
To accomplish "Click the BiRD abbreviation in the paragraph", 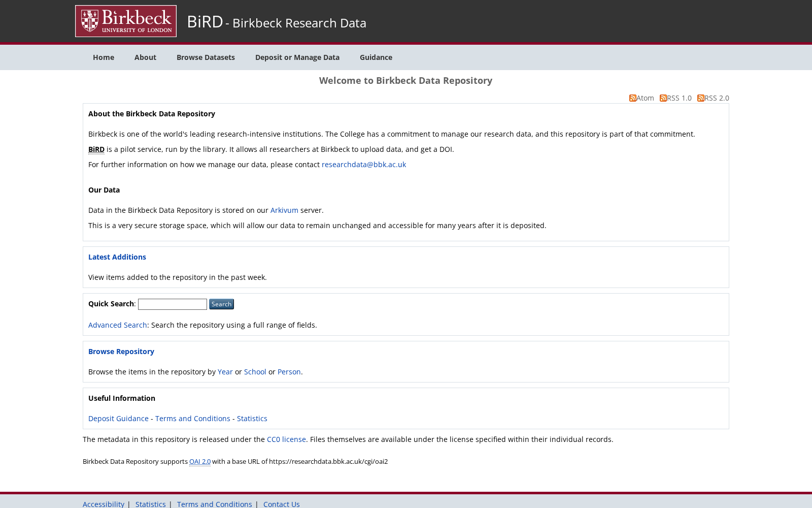I will point(96,149).
